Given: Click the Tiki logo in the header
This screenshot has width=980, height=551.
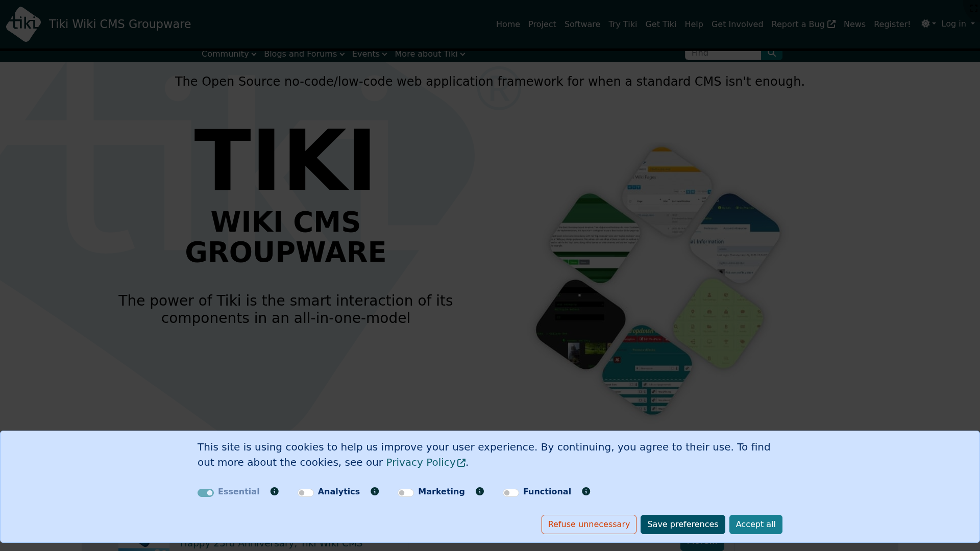Looking at the screenshot, I should click(x=23, y=24).
